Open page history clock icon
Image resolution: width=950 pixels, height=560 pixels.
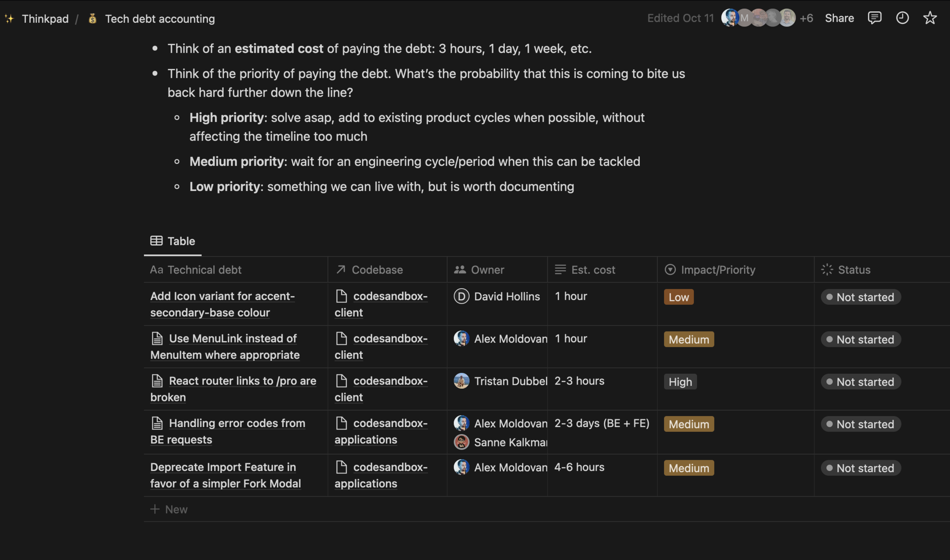902,18
